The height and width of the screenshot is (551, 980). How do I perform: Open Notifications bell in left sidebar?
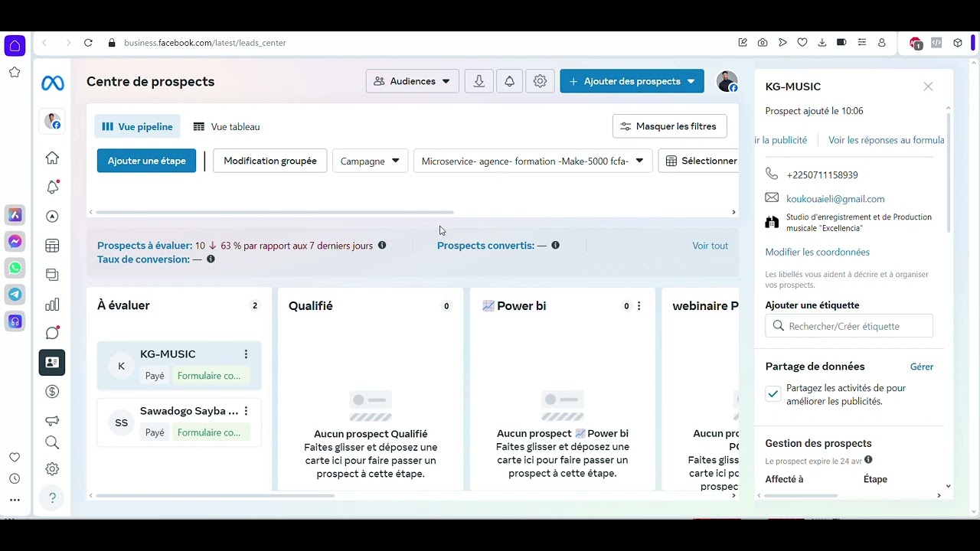pyautogui.click(x=52, y=187)
